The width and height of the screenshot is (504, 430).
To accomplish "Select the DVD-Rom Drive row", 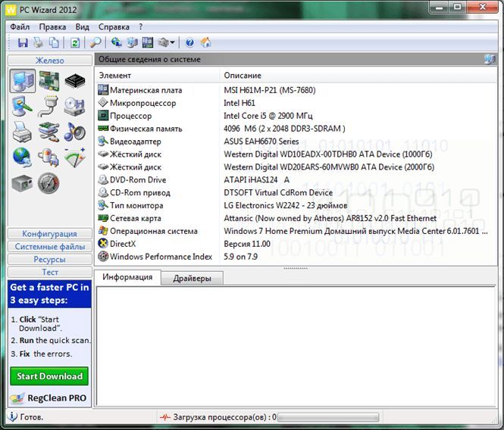I will pos(296,180).
